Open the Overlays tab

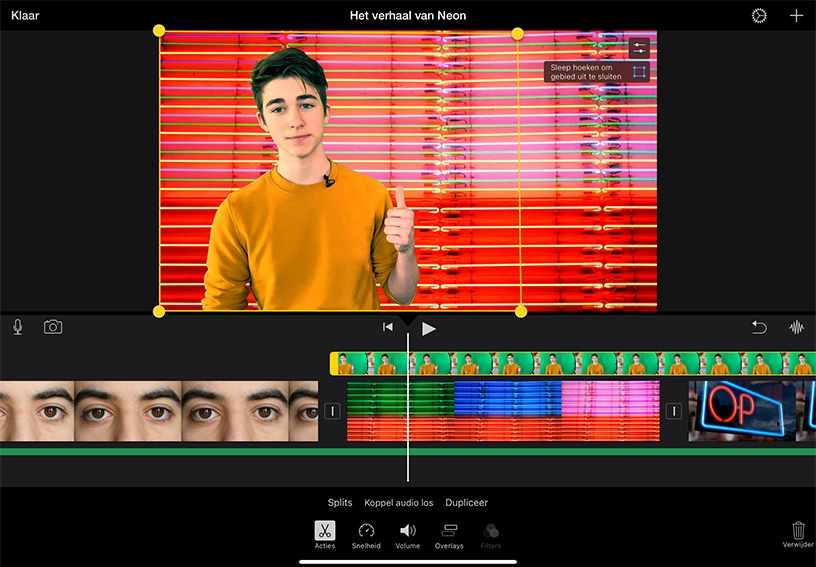pyautogui.click(x=449, y=535)
